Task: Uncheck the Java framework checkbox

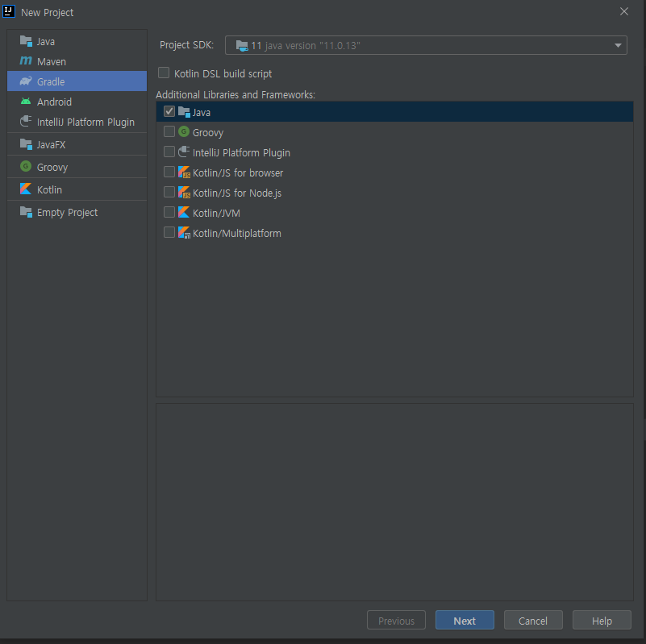Action: click(x=169, y=111)
